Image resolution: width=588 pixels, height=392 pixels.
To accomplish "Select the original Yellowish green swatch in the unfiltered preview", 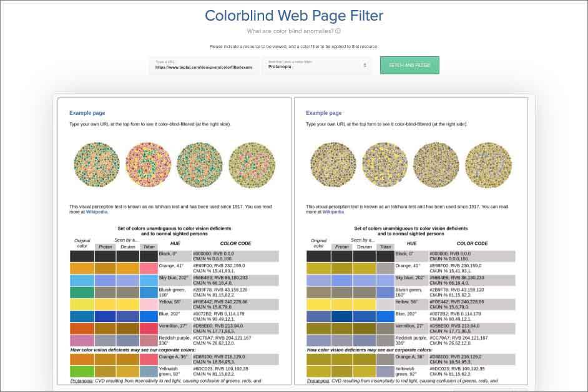I will coord(82,371).
